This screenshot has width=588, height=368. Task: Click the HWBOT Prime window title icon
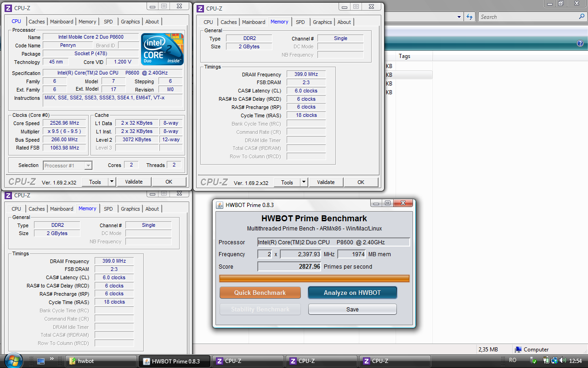220,205
